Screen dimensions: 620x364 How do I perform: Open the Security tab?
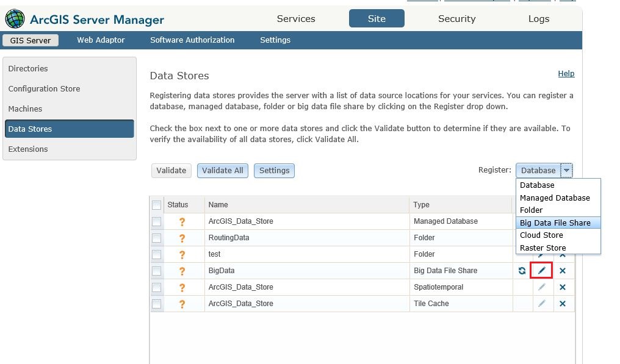pos(456,19)
